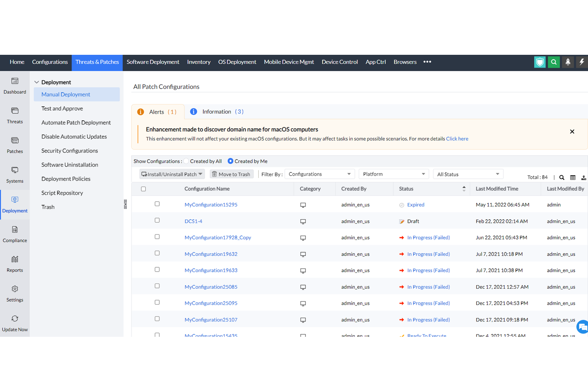Open the Software Deployment menu
Image resolution: width=588 pixels, height=392 pixels.
coord(153,62)
